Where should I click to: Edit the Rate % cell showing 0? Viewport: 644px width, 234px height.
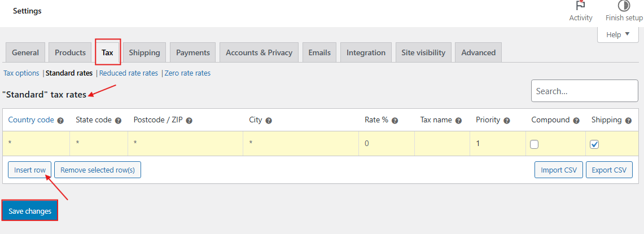(387, 144)
